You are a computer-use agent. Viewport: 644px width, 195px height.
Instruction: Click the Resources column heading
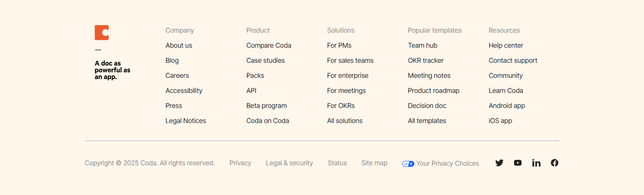[504, 30]
